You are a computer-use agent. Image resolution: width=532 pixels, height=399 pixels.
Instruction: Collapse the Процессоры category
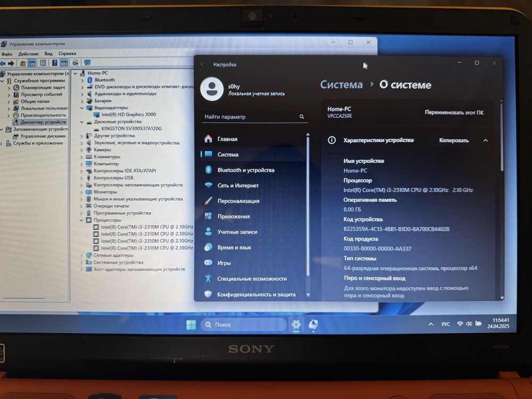(81, 220)
